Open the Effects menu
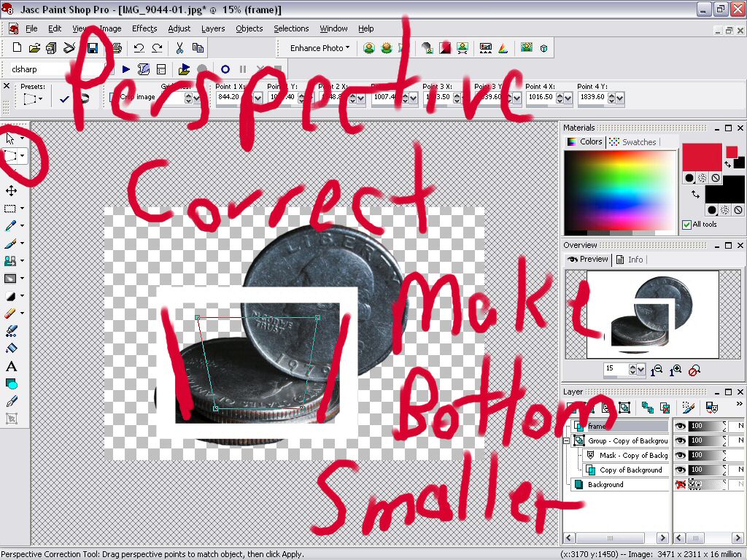The width and height of the screenshot is (747, 560). [144, 28]
